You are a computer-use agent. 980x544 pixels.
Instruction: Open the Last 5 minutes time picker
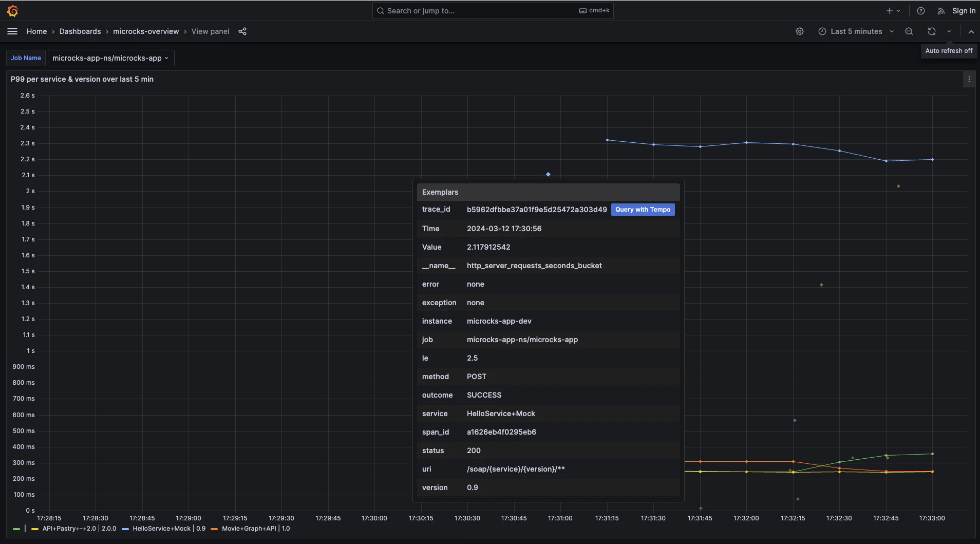[x=856, y=31]
